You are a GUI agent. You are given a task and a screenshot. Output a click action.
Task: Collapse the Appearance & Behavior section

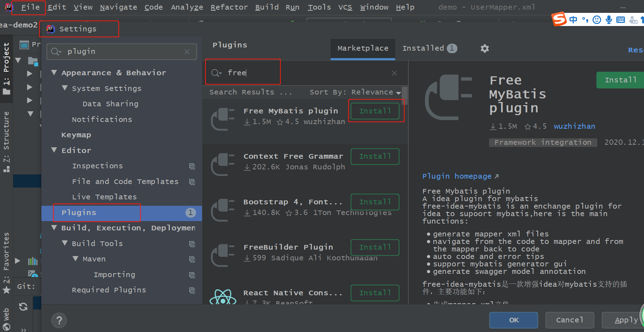54,72
